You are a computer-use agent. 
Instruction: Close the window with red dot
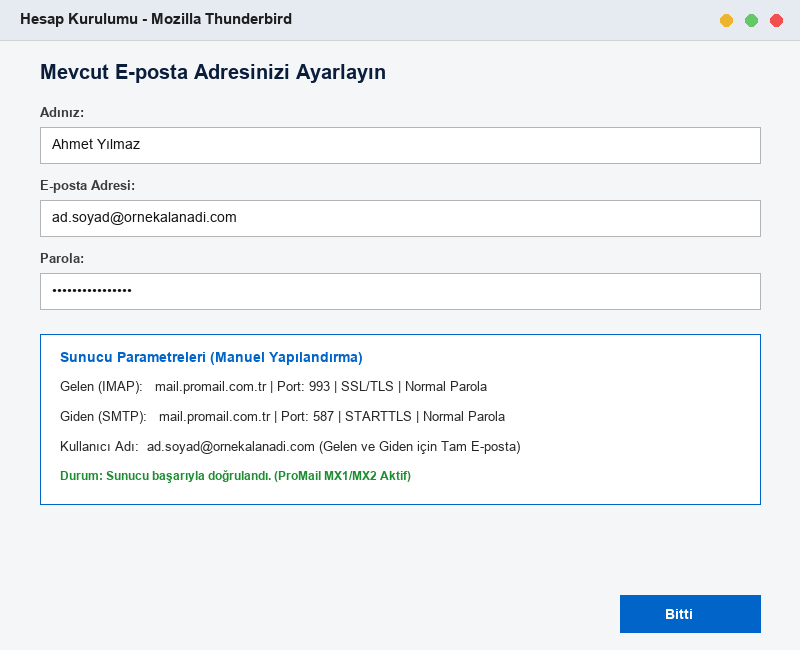(x=776, y=20)
